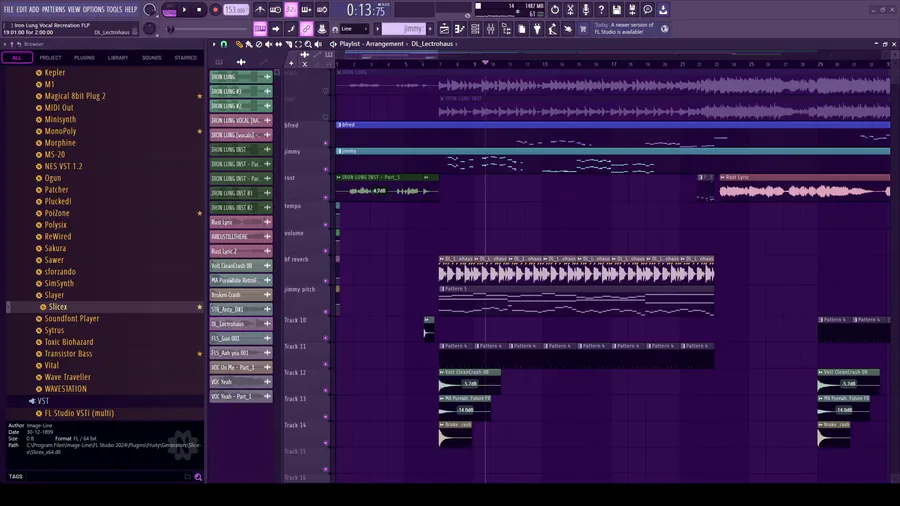Switch browser to STARRED tab
The height and width of the screenshot is (506, 900).
point(185,58)
